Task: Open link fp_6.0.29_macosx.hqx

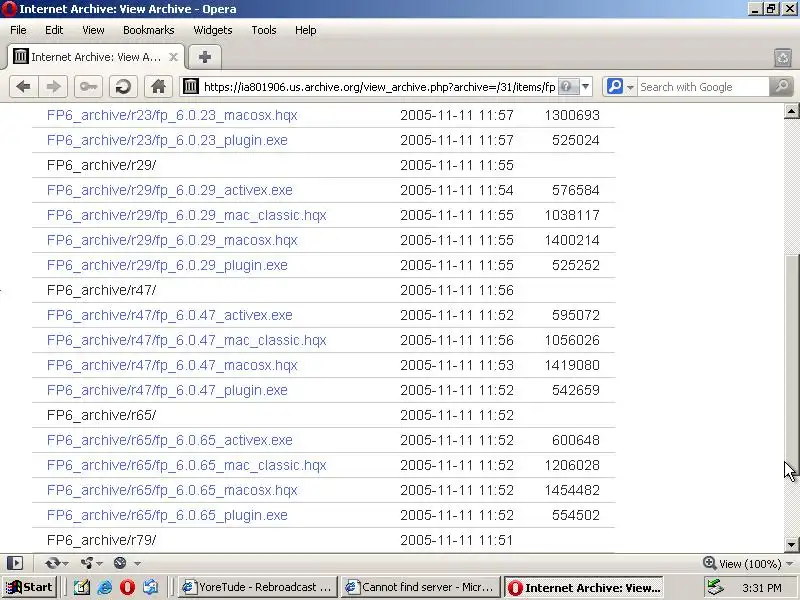Action: pyautogui.click(x=172, y=240)
